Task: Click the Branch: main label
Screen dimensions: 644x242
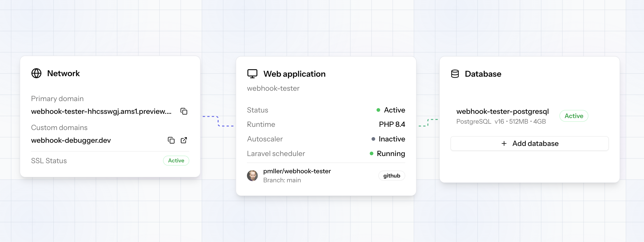Action: [x=282, y=180]
